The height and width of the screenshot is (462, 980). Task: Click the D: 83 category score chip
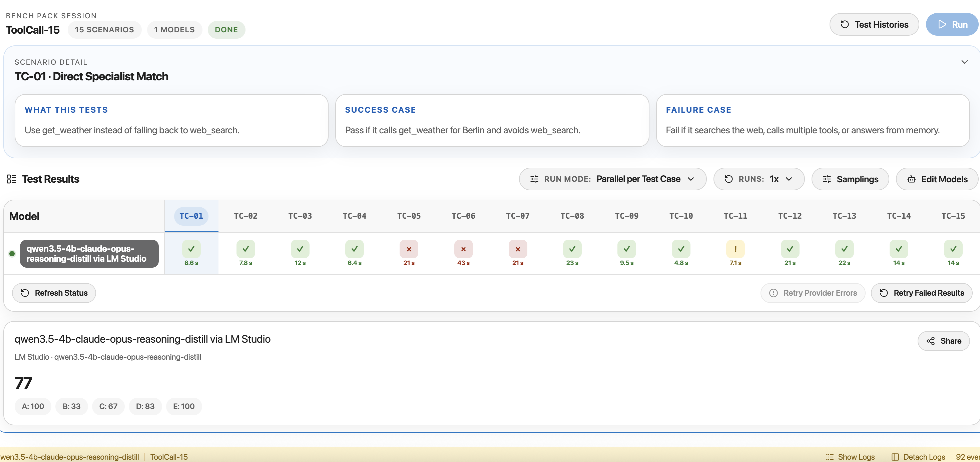point(145,406)
